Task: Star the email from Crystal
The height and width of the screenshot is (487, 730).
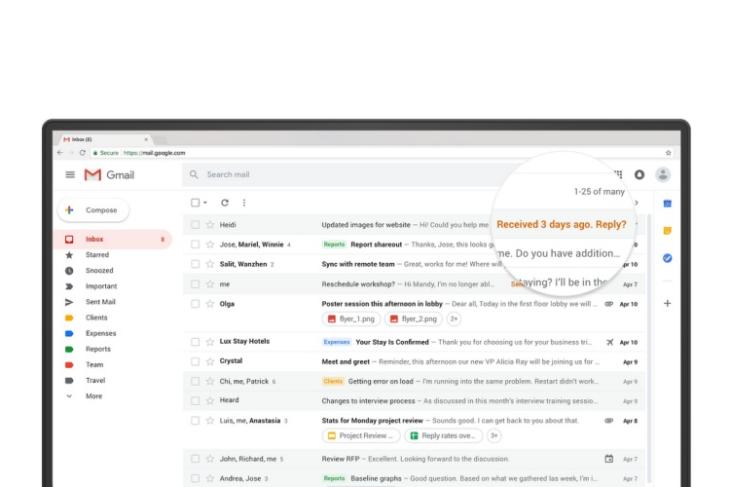Action: (210, 361)
